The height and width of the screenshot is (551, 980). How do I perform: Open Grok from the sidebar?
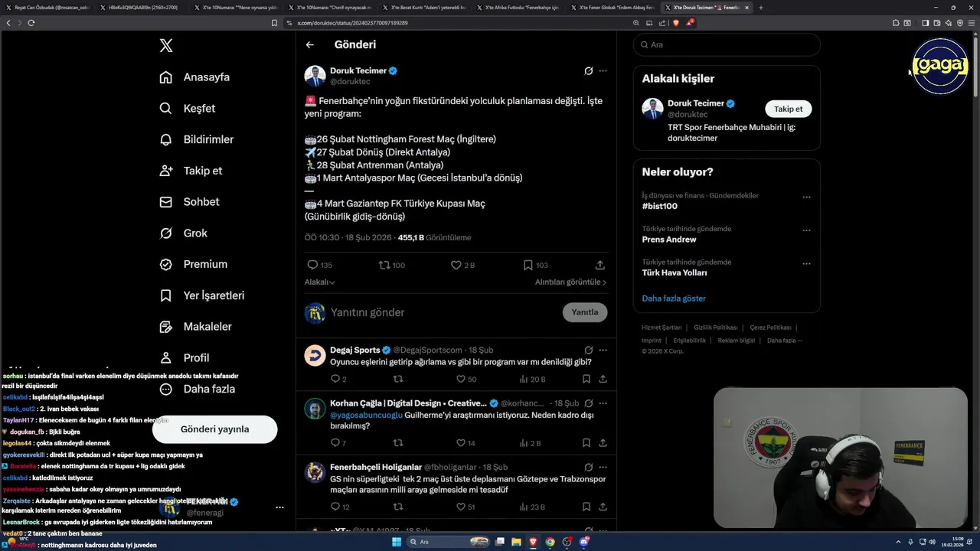pos(184,233)
